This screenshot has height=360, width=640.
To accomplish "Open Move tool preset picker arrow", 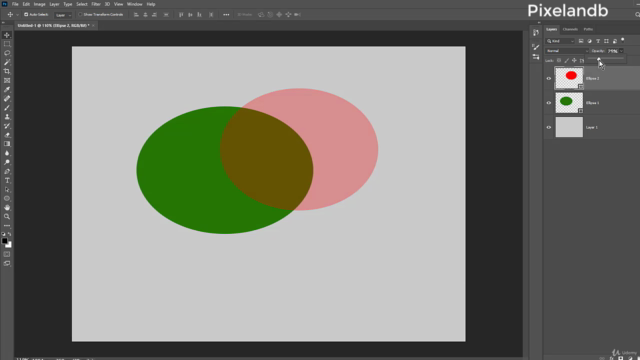I will (x=17, y=15).
